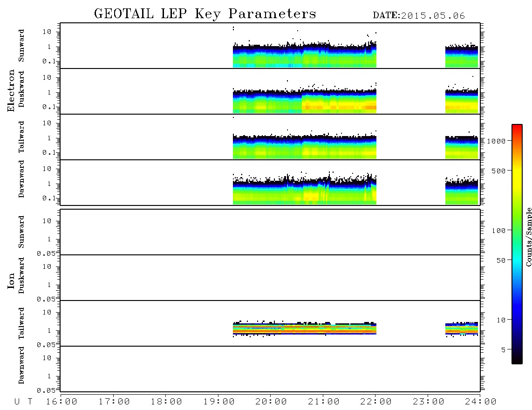This screenshot has height=410, width=532.
Task: Click the 23:00 time tick label
Action: pos(429,402)
